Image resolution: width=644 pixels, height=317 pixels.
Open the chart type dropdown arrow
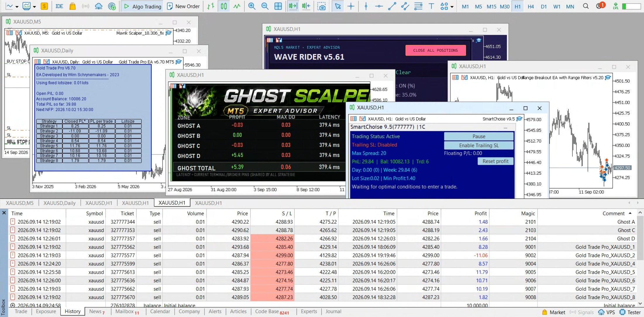17,6
